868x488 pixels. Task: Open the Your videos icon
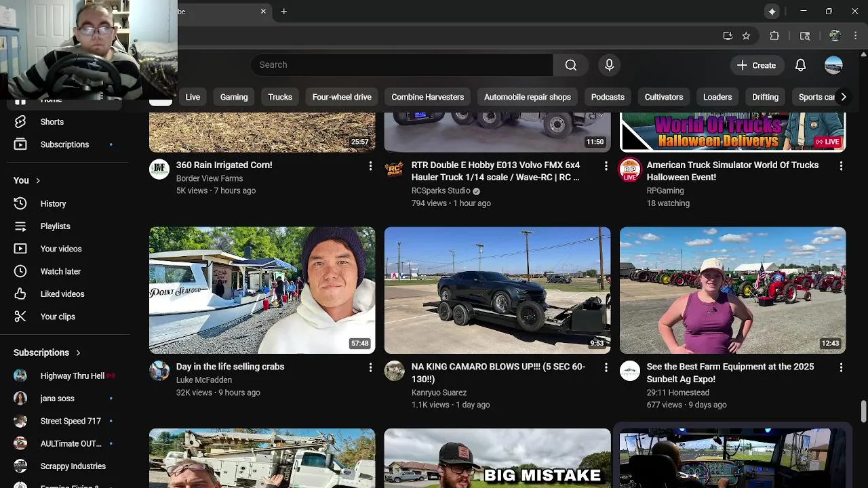pos(20,249)
